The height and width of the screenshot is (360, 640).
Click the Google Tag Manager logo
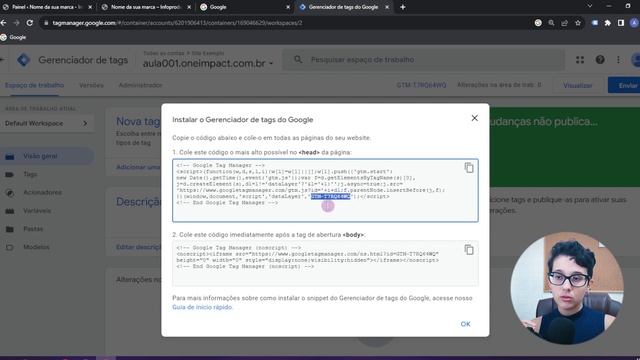[x=24, y=60]
